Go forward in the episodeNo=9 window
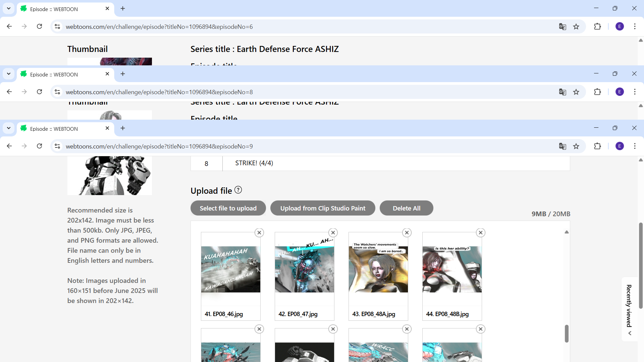This screenshot has width=644, height=362. pyautogui.click(x=24, y=146)
